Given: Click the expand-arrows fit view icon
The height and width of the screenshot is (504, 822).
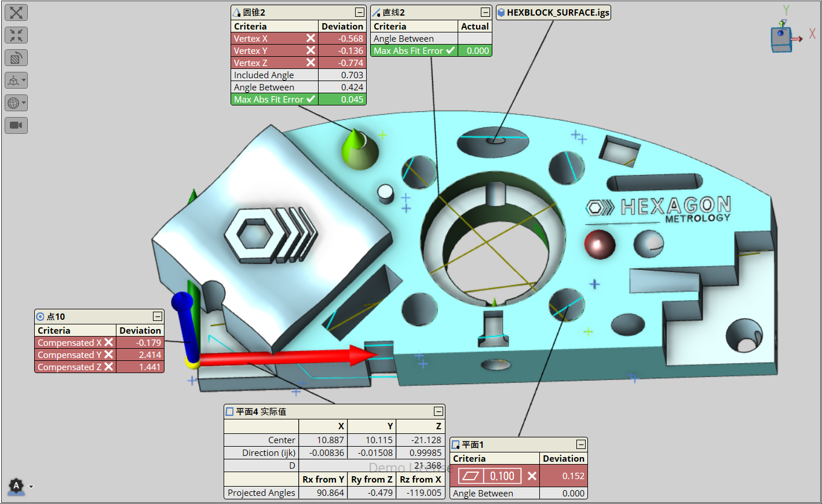Looking at the screenshot, I should coord(16,13).
